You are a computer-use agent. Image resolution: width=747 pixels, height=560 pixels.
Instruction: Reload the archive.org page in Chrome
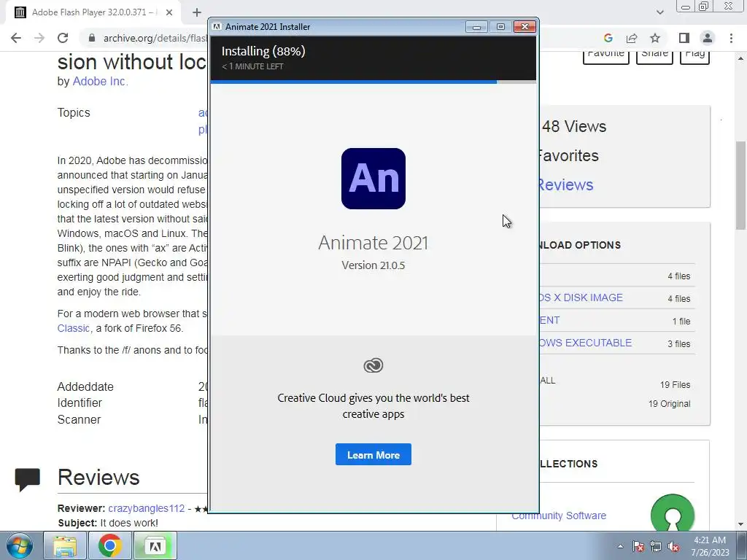[x=63, y=38]
